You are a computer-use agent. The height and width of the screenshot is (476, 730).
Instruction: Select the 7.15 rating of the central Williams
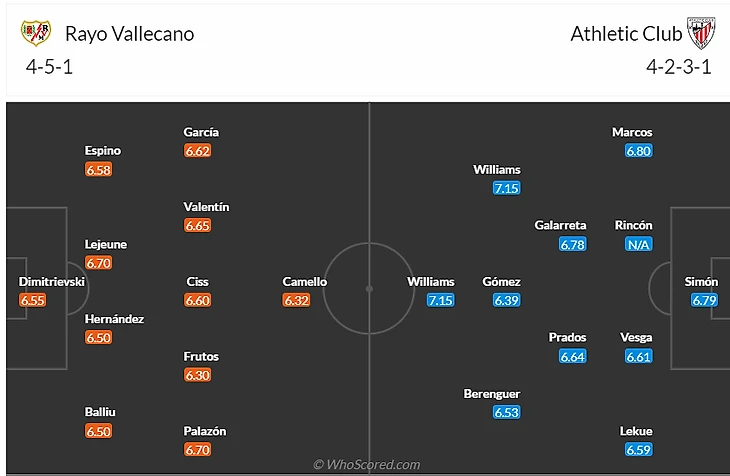pyautogui.click(x=440, y=300)
